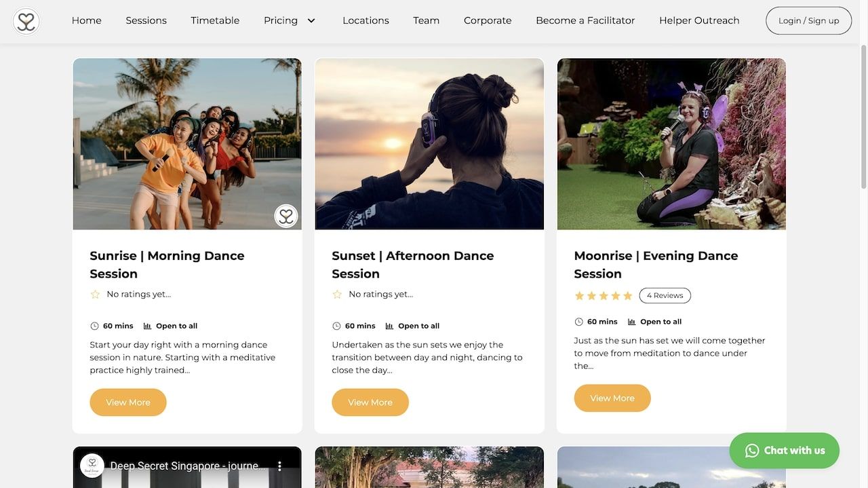Image resolution: width=868 pixels, height=488 pixels.
Task: Open the Sessions menu item
Action: pos(146,20)
